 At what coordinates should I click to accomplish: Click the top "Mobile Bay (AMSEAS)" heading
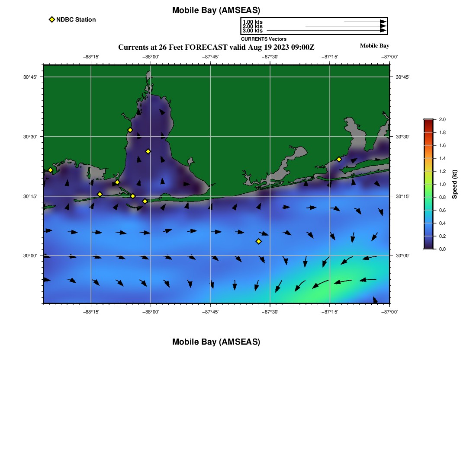pos(216,10)
